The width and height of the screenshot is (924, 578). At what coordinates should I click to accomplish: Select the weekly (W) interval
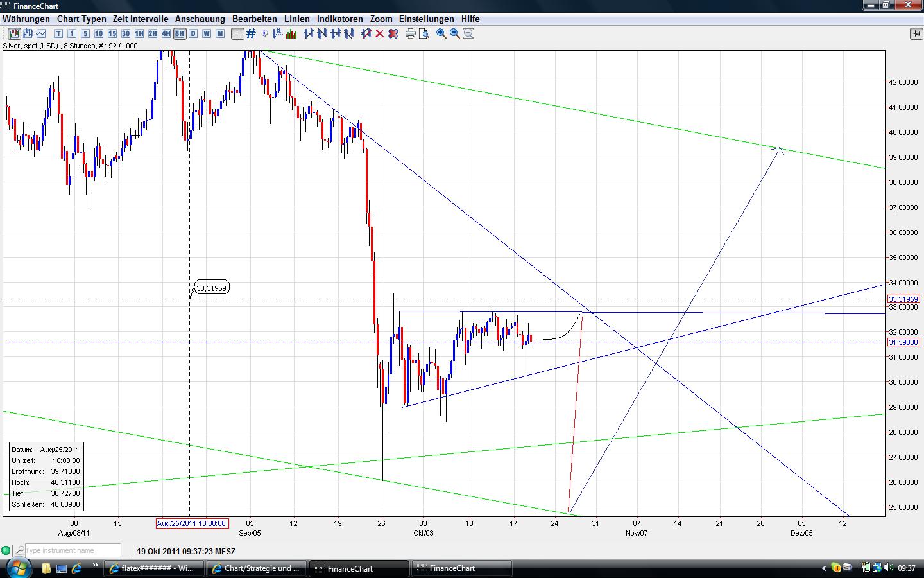pos(207,33)
